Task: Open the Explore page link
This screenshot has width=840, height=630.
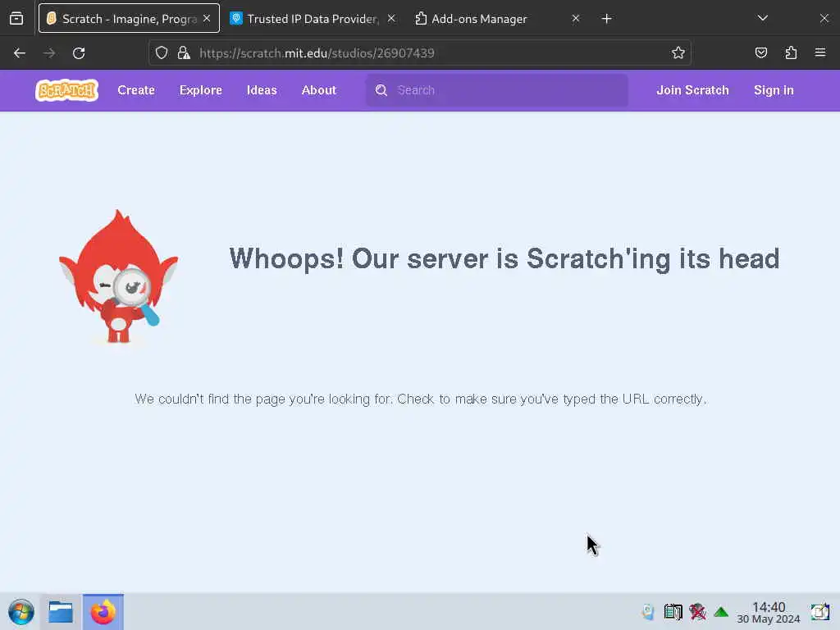Action: [201, 90]
